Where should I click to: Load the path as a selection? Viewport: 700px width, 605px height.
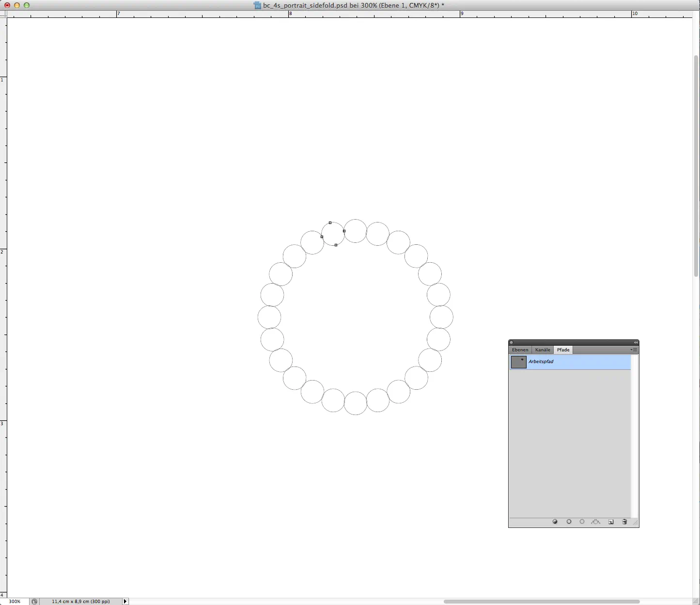[582, 522]
